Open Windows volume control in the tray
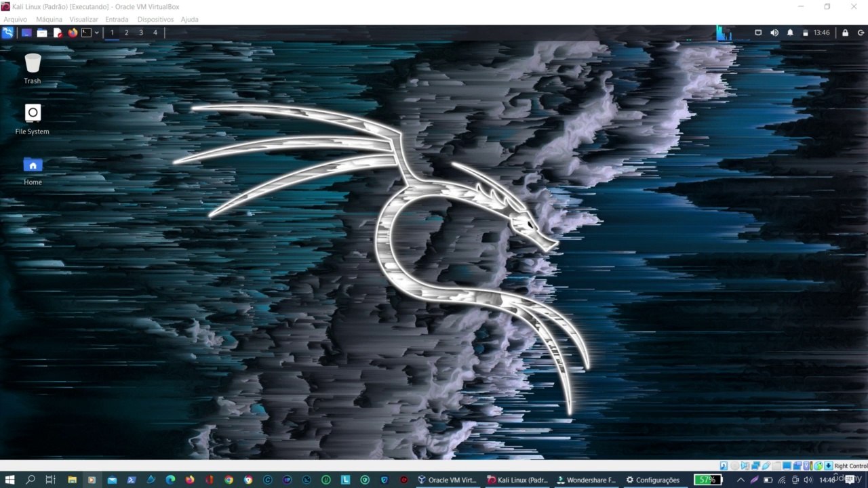Image resolution: width=868 pixels, height=488 pixels. [808, 480]
